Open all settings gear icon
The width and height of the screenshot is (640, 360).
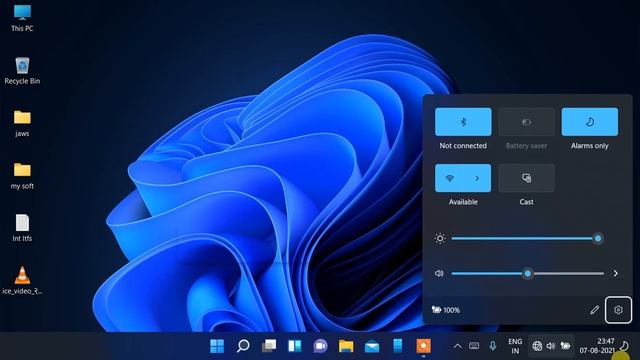[x=618, y=310]
